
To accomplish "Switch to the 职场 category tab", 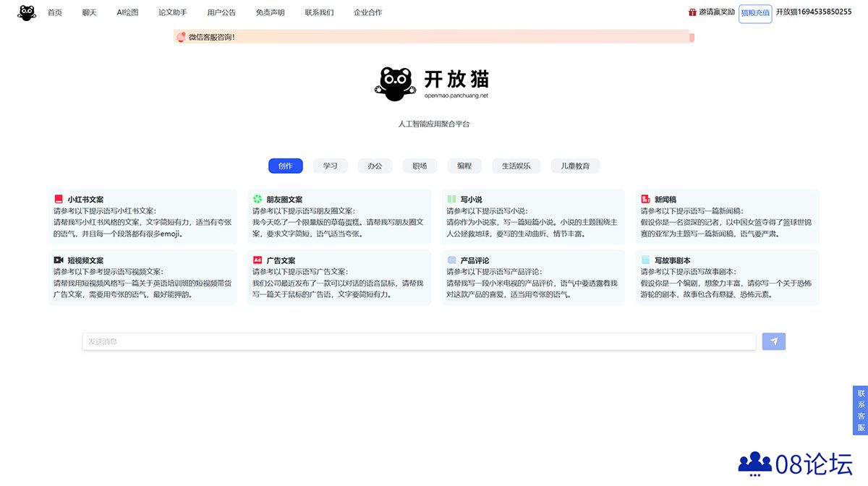I will pyautogui.click(x=420, y=166).
